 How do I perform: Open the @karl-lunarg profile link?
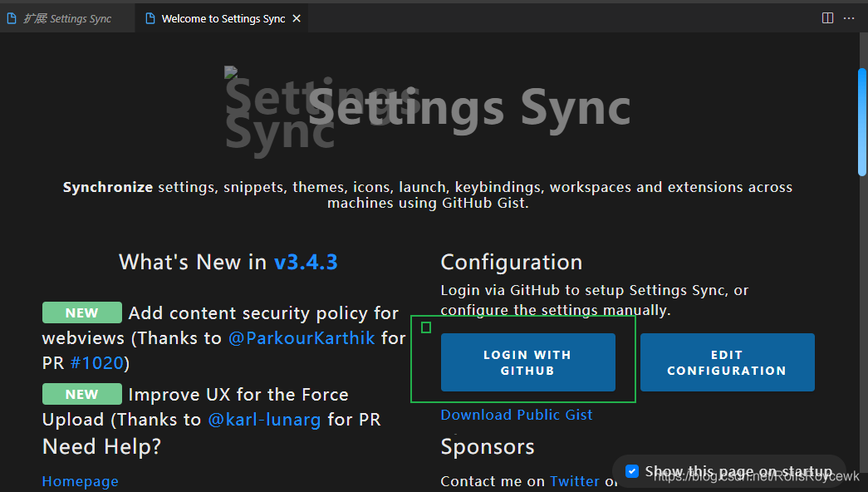264,420
